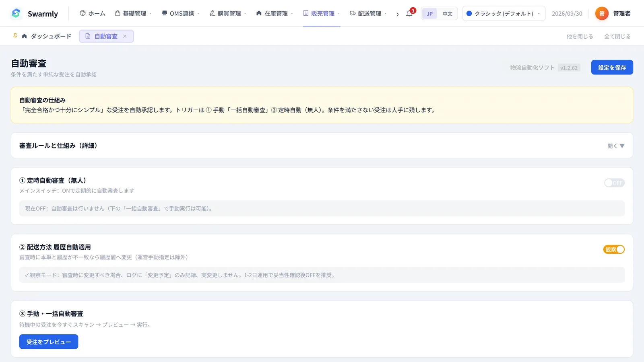Viewport: 644px width, 362px height.
Task: Open the クラシック (デフォルト) theme dropdown
Action: click(504, 13)
